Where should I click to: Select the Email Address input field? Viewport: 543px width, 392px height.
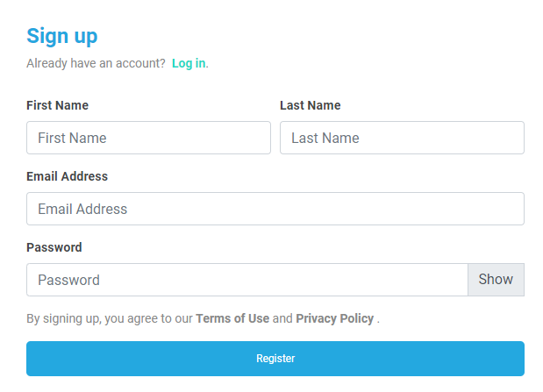pyautogui.click(x=275, y=209)
